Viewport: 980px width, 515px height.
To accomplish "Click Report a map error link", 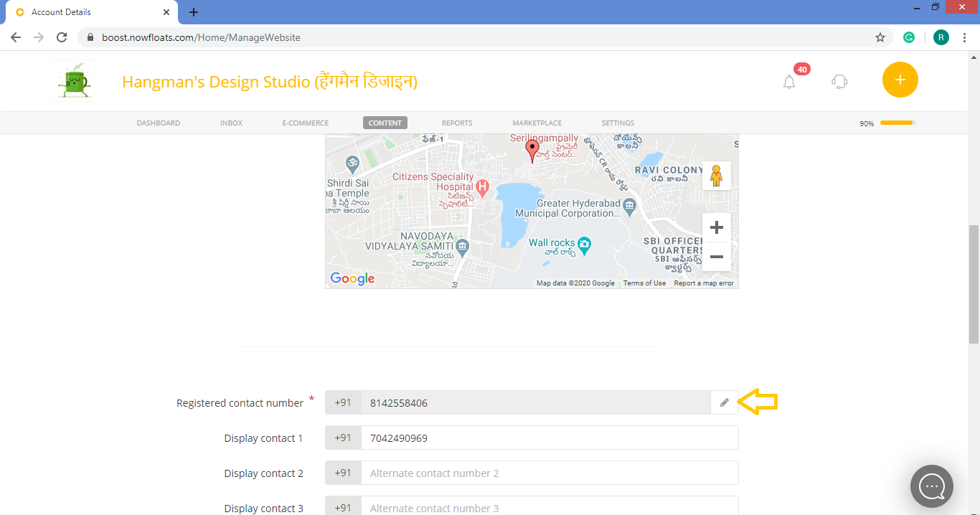I will tap(704, 283).
